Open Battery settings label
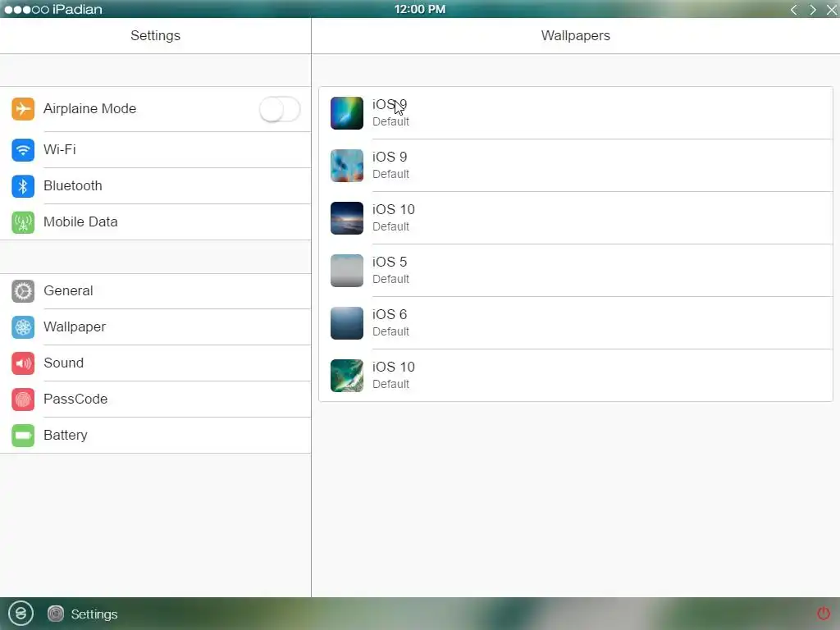This screenshot has height=630, width=840. click(x=66, y=436)
